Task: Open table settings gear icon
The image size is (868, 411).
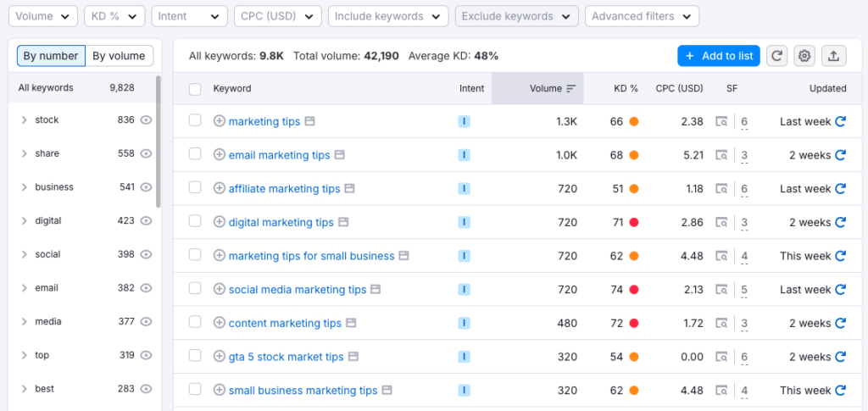Action: pyautogui.click(x=804, y=56)
